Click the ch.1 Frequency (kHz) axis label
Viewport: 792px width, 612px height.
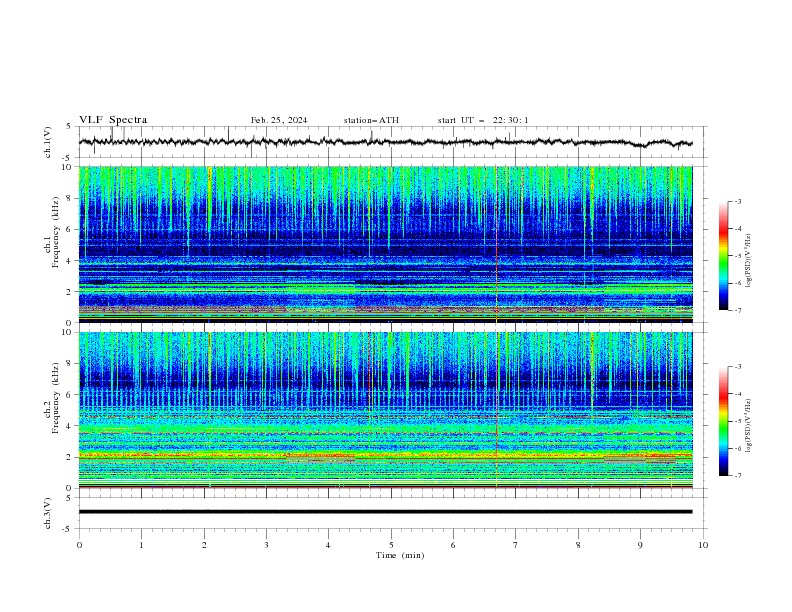pyautogui.click(x=52, y=232)
